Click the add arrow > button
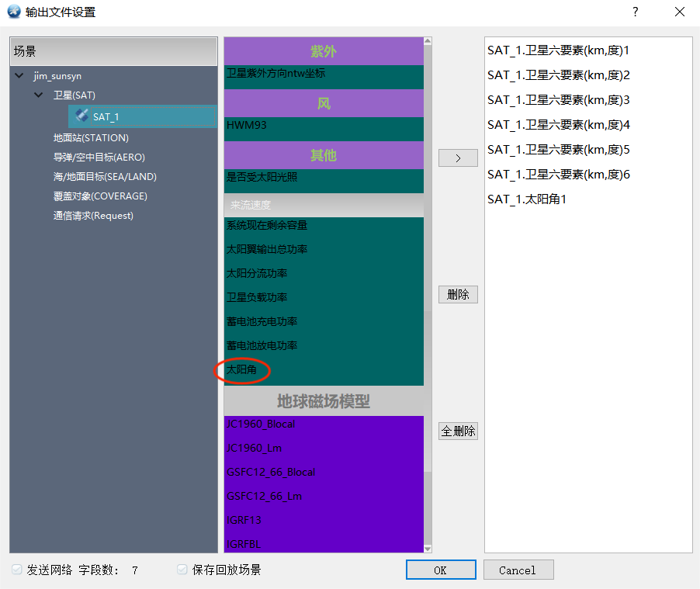The image size is (700, 589). point(458,158)
